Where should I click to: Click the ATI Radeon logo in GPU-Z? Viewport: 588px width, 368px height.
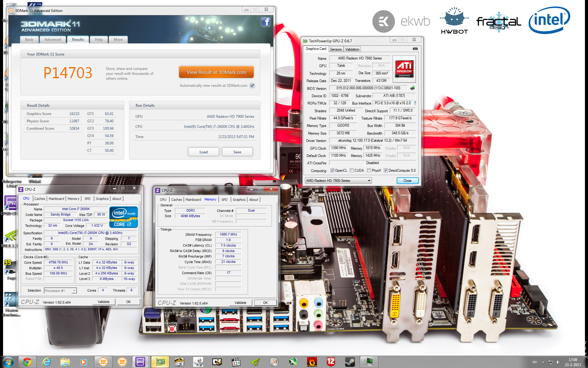pyautogui.click(x=404, y=69)
